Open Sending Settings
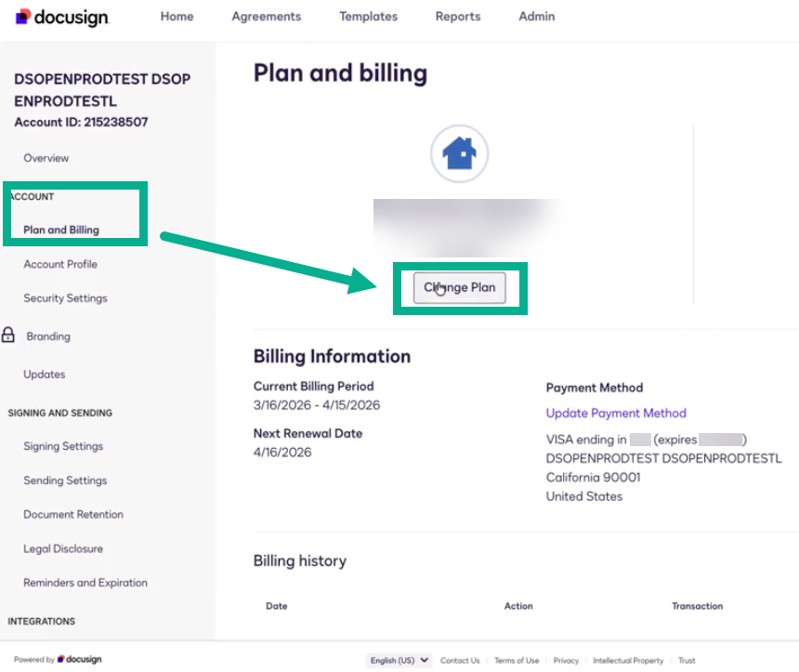This screenshot has width=799, height=672. pyautogui.click(x=65, y=481)
